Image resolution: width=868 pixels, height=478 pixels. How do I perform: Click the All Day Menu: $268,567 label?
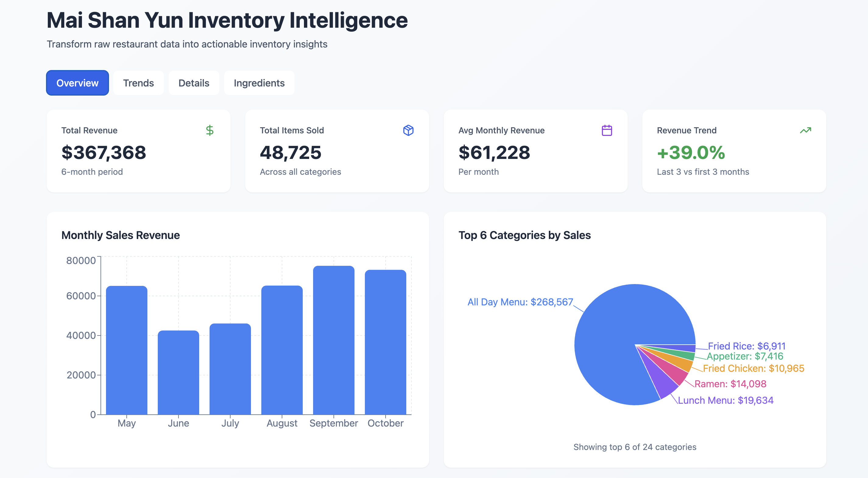point(520,302)
